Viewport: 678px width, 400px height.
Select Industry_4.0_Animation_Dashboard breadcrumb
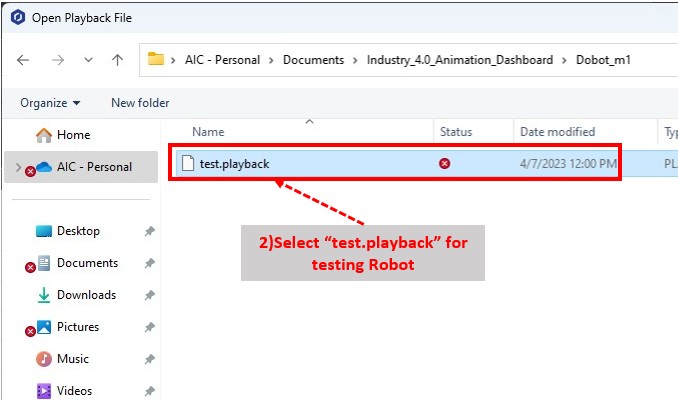point(460,60)
